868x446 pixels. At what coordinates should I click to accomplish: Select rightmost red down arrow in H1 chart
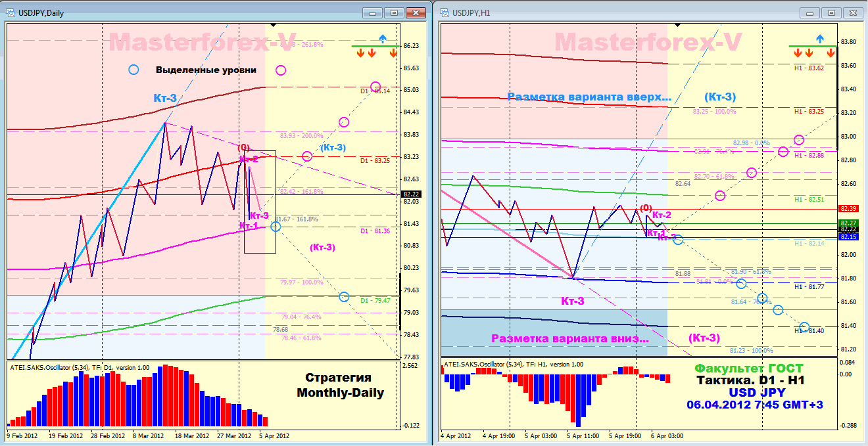831,53
